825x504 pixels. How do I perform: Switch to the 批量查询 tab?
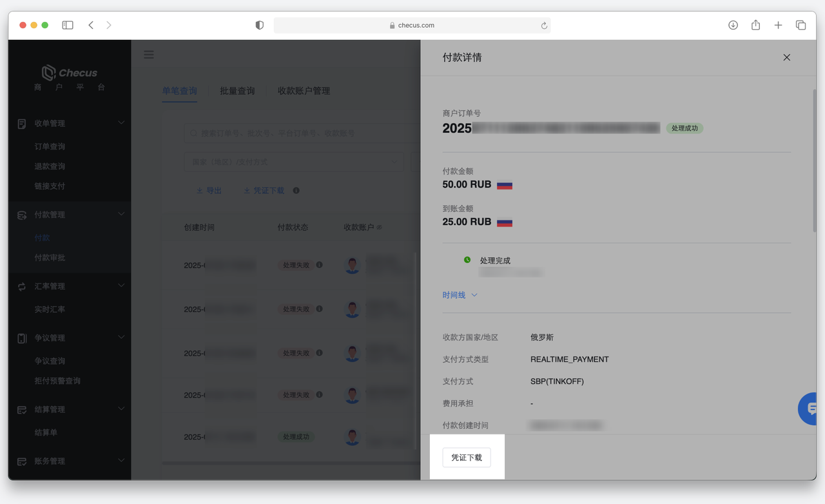pos(237,91)
